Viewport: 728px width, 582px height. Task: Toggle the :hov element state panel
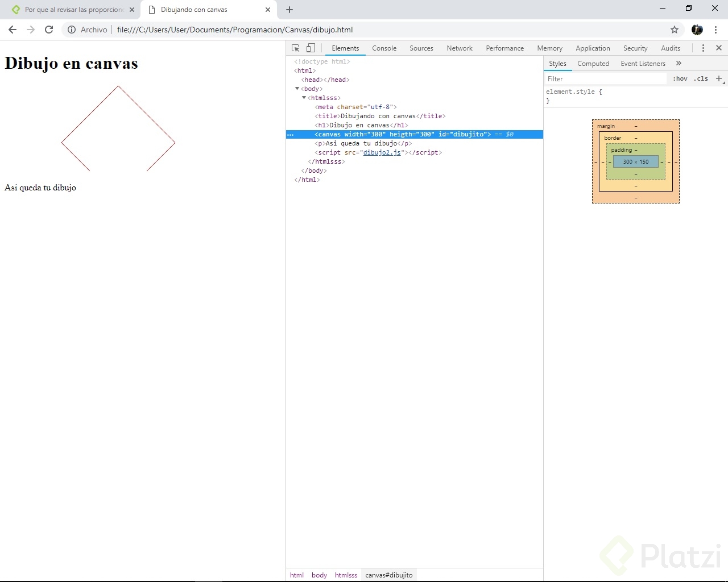680,78
